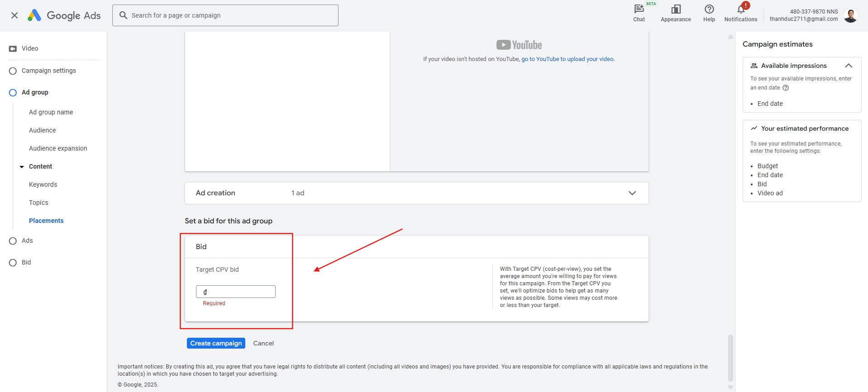Click the help icon next to end date
This screenshot has height=392, width=868.
tap(786, 88)
